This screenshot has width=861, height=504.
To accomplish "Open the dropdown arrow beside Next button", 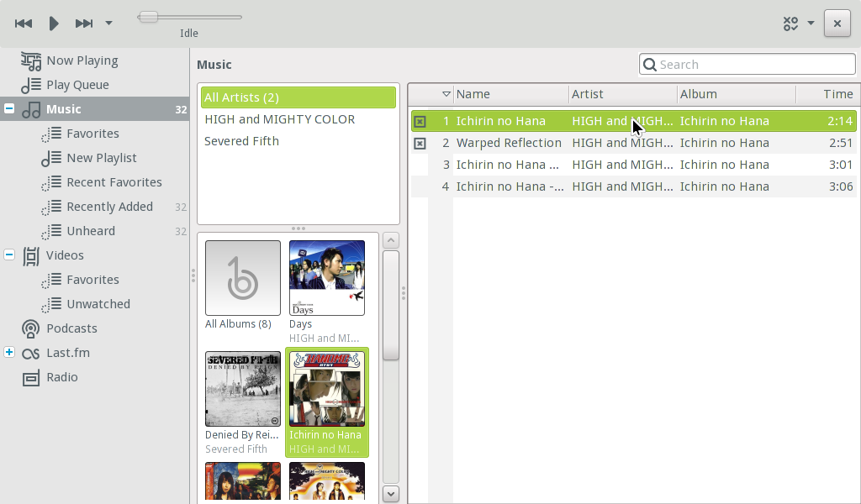I will pyautogui.click(x=108, y=23).
